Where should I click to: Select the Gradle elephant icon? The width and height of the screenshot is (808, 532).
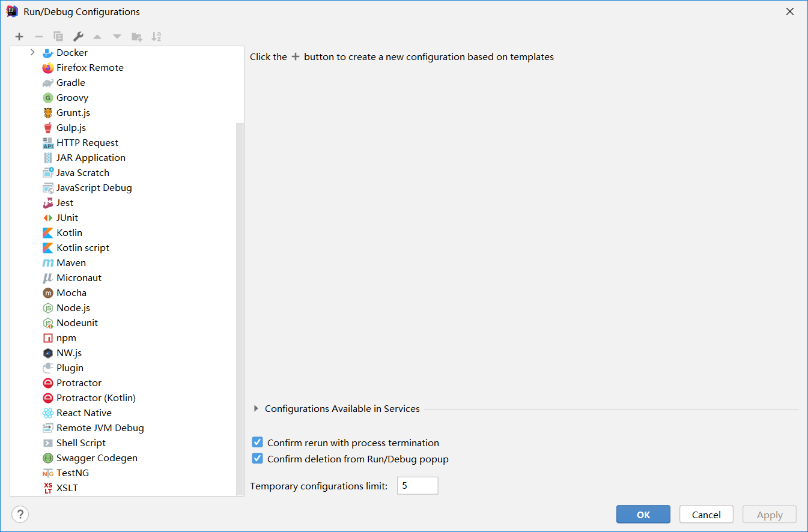tap(48, 83)
